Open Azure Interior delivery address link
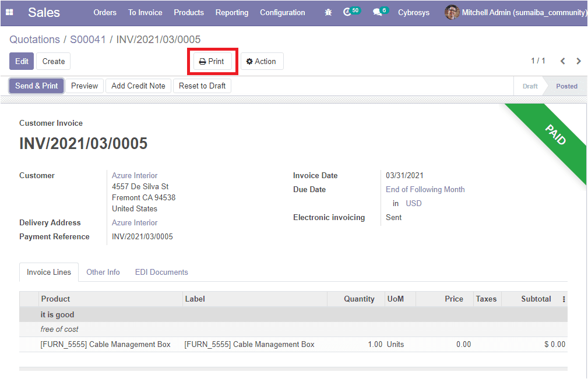 [135, 222]
